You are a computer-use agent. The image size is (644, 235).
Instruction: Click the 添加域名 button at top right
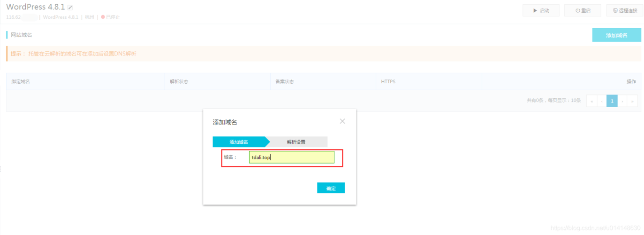(616, 35)
